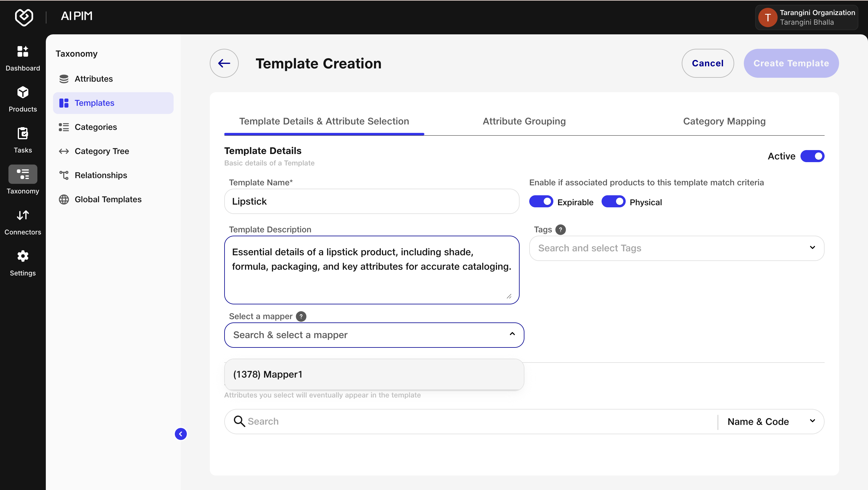Toggle the Expirable switch

pos(541,202)
